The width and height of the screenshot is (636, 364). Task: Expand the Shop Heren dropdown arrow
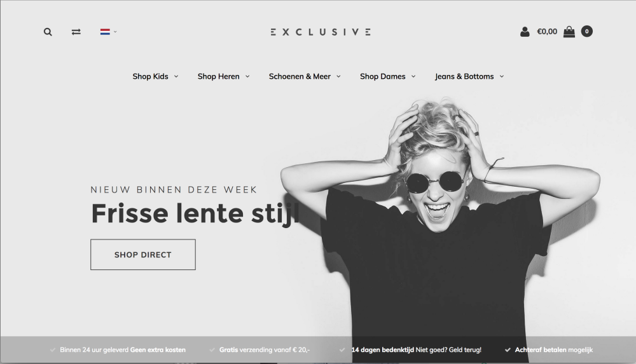tap(247, 76)
